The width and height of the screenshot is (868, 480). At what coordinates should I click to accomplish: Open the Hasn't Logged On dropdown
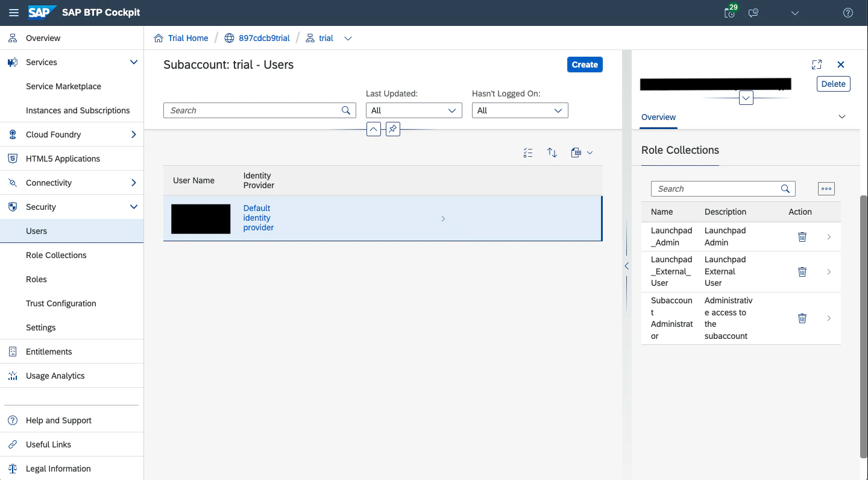pyautogui.click(x=520, y=110)
